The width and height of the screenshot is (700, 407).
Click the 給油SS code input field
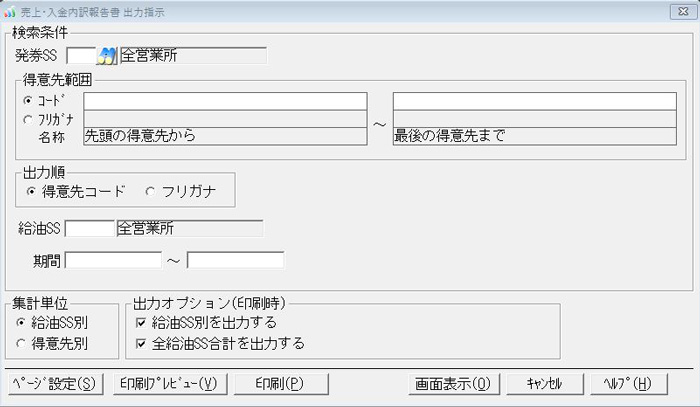[x=91, y=228]
